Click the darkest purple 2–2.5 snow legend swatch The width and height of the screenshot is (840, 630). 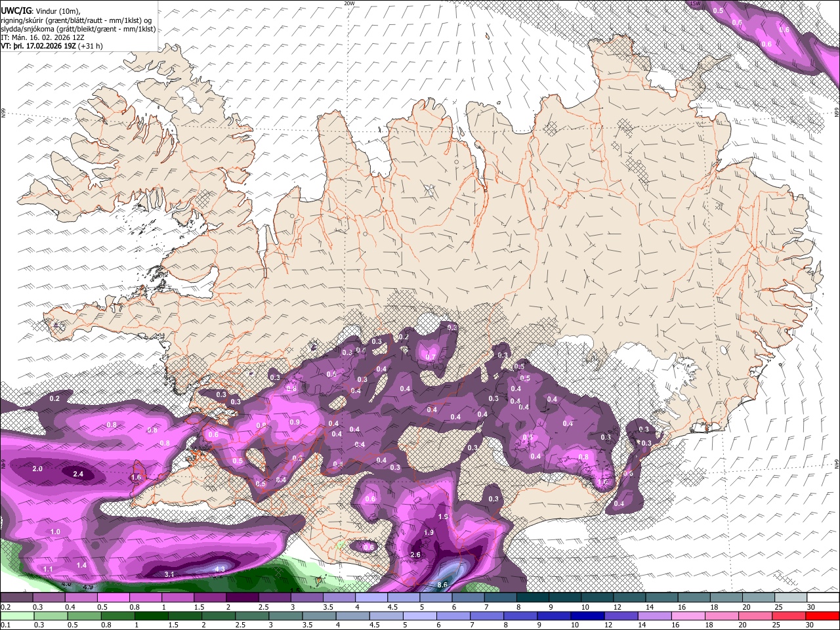[241, 597]
